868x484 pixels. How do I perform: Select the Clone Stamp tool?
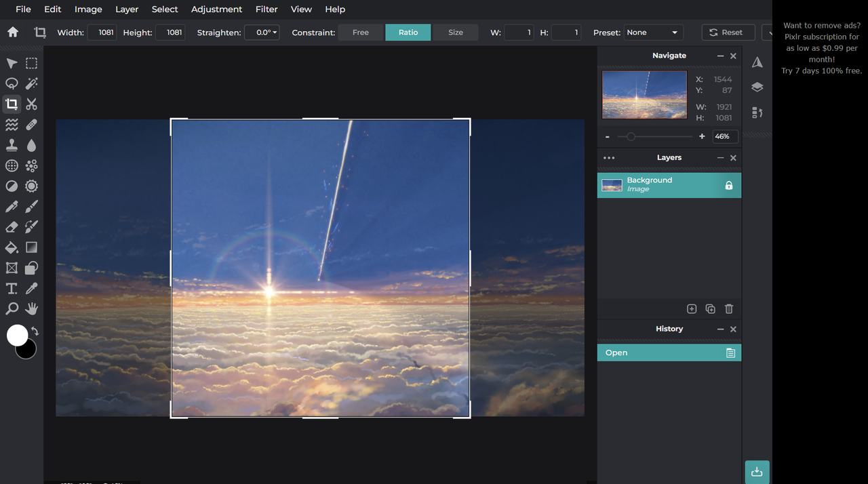tap(12, 145)
